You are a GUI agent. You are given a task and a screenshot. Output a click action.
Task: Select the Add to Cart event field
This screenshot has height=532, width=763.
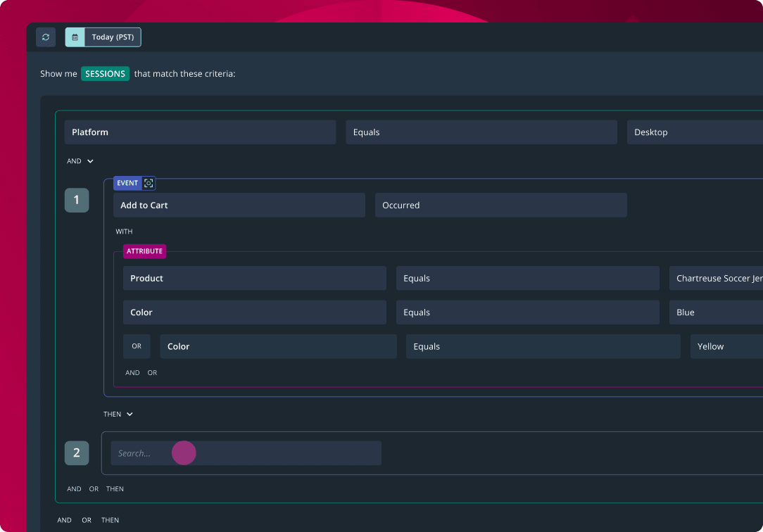click(239, 205)
